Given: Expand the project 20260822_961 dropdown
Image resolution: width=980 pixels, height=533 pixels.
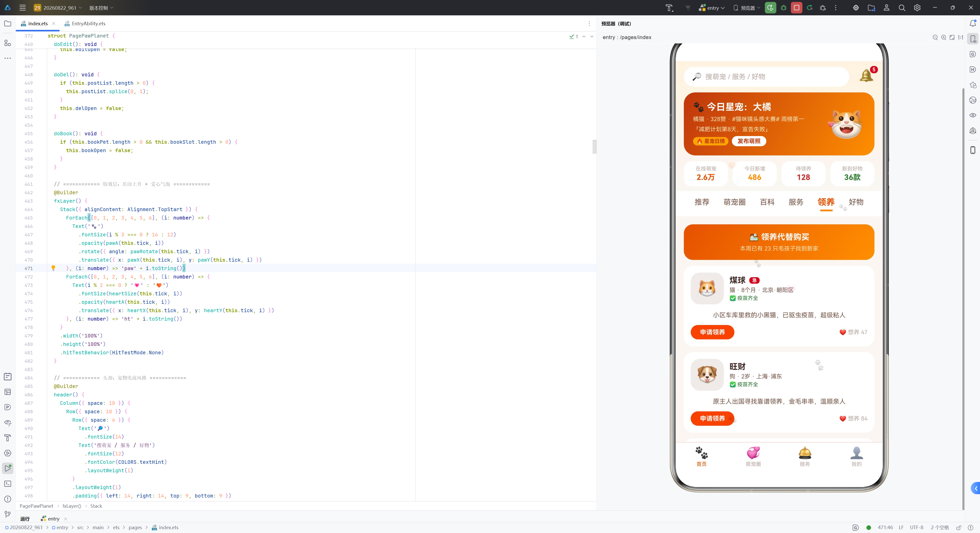Looking at the screenshot, I should [x=58, y=8].
